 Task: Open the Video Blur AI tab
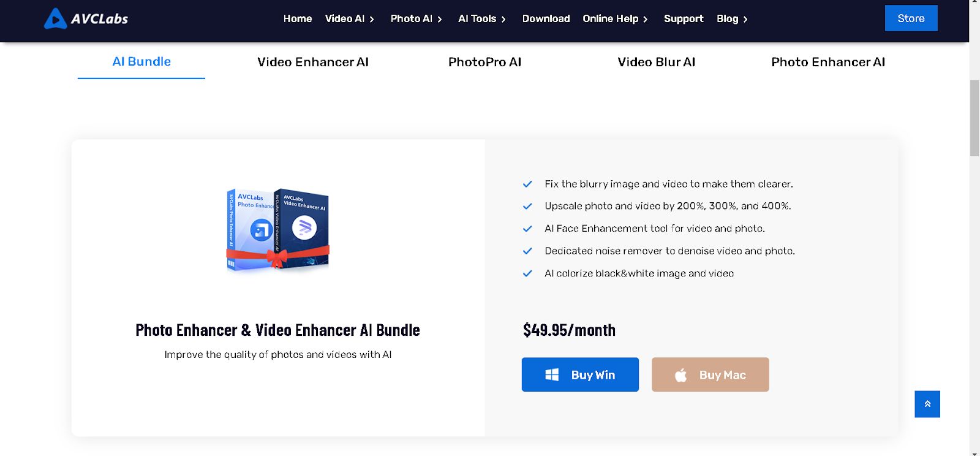[x=656, y=62]
